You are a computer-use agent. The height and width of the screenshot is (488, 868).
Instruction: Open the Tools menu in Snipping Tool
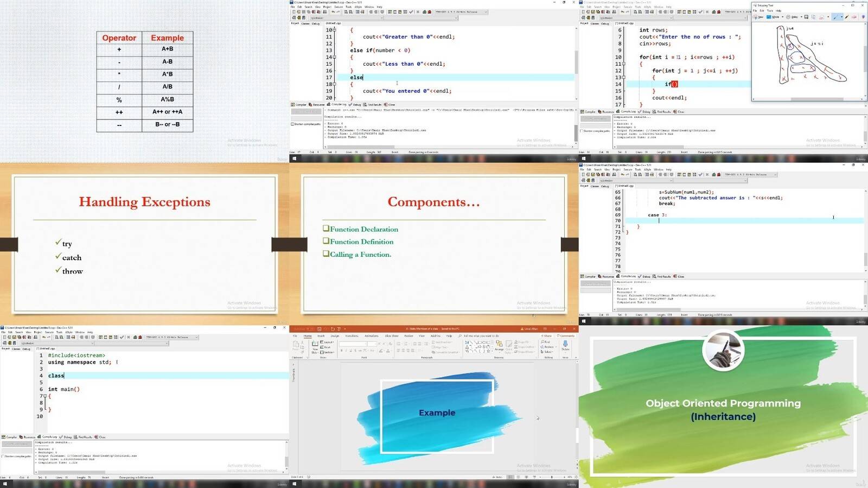point(770,11)
